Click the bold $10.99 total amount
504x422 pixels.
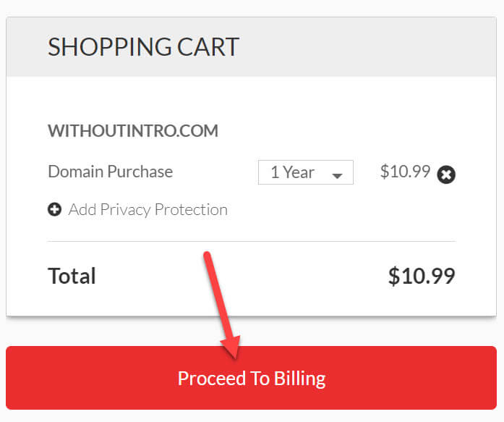click(x=422, y=276)
